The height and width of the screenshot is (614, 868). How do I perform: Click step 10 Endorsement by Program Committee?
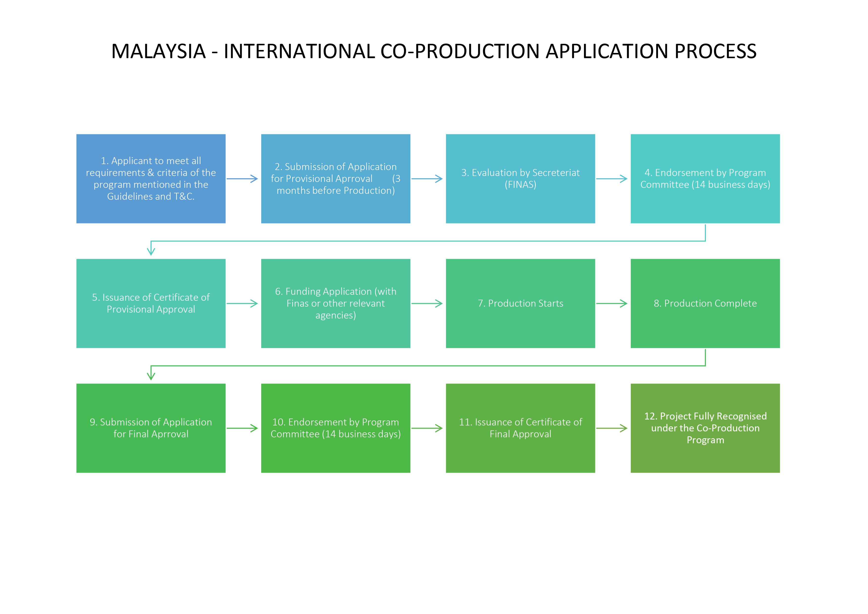click(x=336, y=428)
